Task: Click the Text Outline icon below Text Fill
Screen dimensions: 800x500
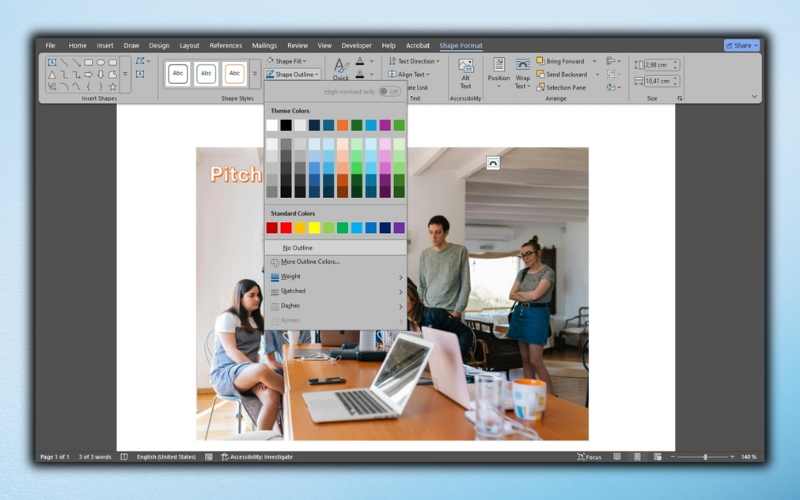Action: pyautogui.click(x=360, y=74)
